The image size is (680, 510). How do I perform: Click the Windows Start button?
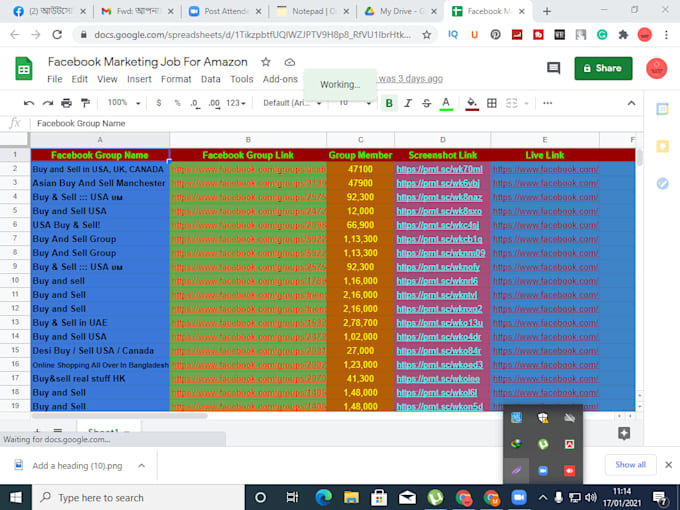[x=16, y=497]
